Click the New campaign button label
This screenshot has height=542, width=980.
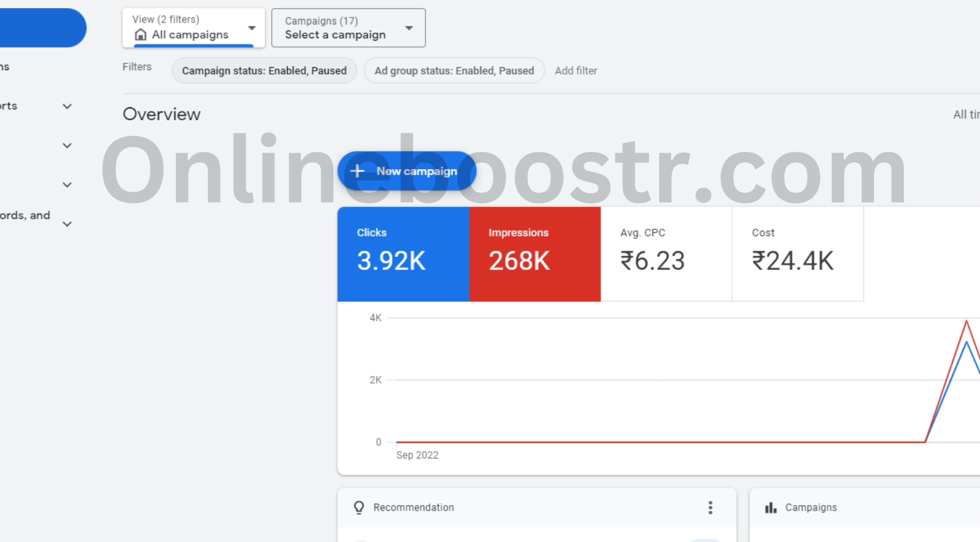pyautogui.click(x=417, y=171)
